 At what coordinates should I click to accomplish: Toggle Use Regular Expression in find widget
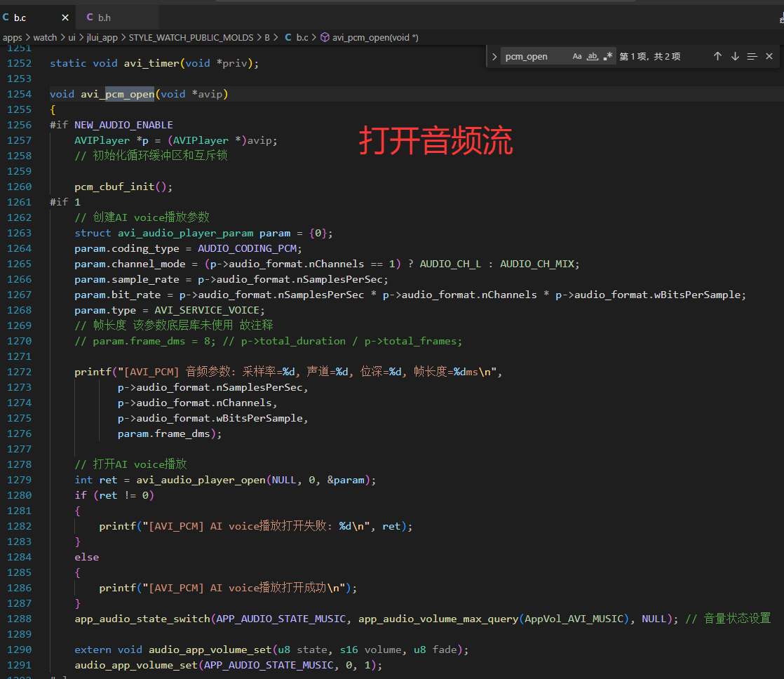click(607, 57)
